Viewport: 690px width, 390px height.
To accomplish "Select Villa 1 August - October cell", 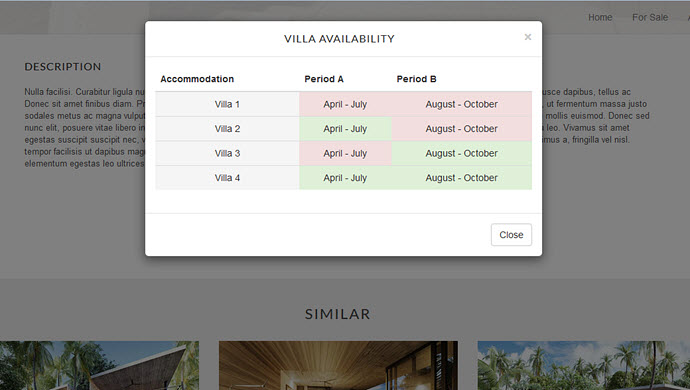I will pos(462,104).
